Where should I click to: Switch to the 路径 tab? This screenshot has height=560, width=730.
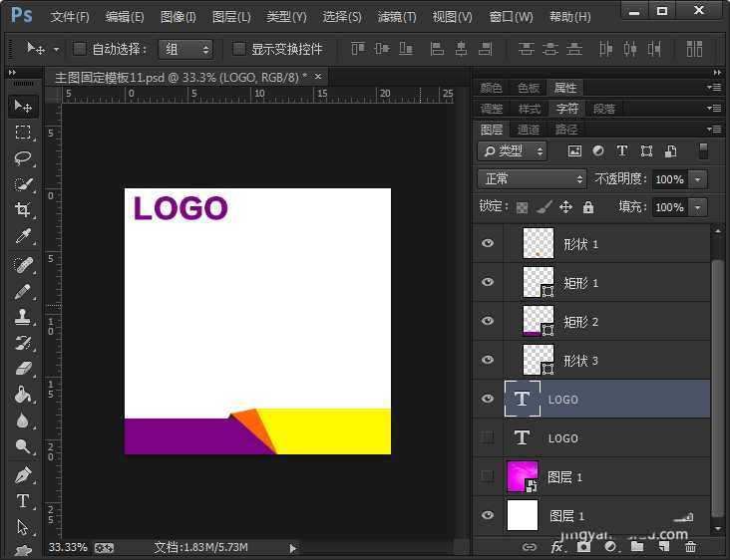click(566, 130)
